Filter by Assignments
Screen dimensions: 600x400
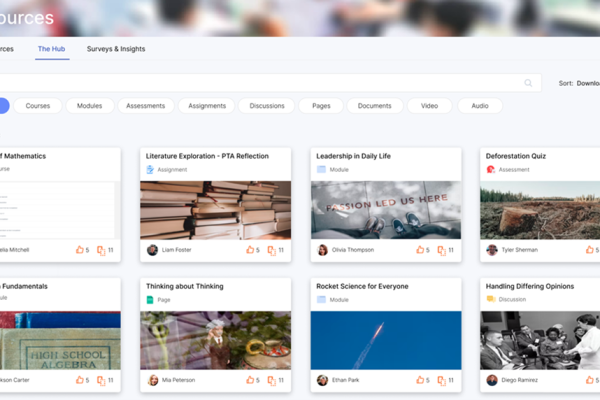click(207, 106)
